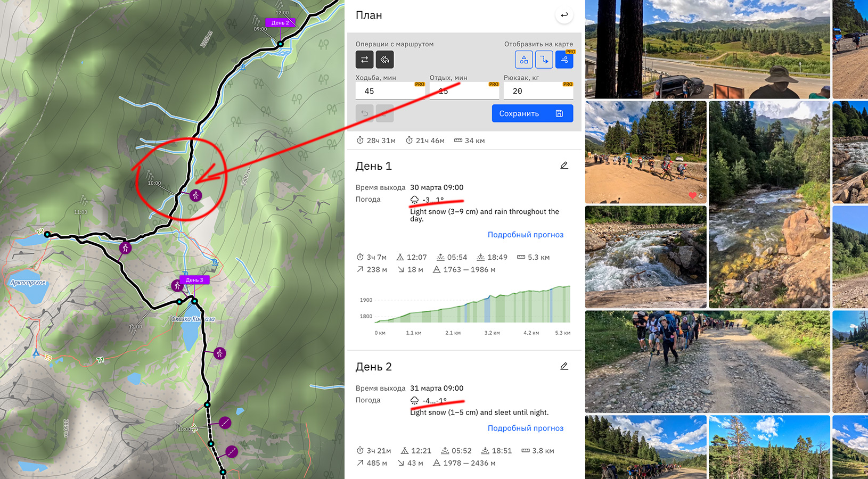Click the Рюкзак, кг input field

(538, 91)
